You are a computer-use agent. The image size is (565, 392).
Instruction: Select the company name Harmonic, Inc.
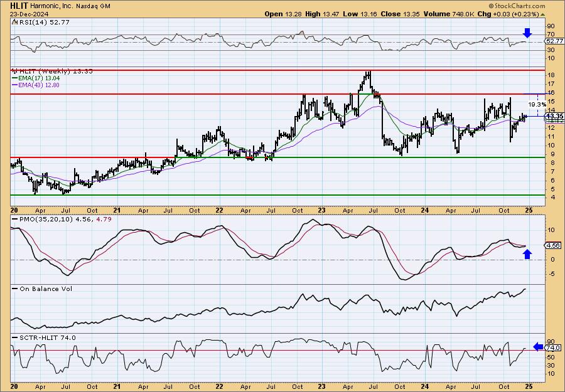click(51, 6)
